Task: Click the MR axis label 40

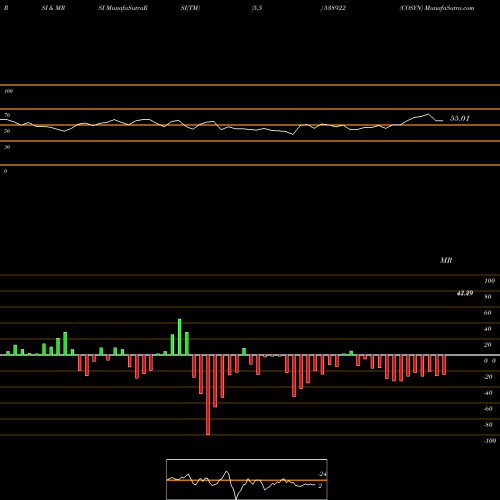Action: click(488, 329)
